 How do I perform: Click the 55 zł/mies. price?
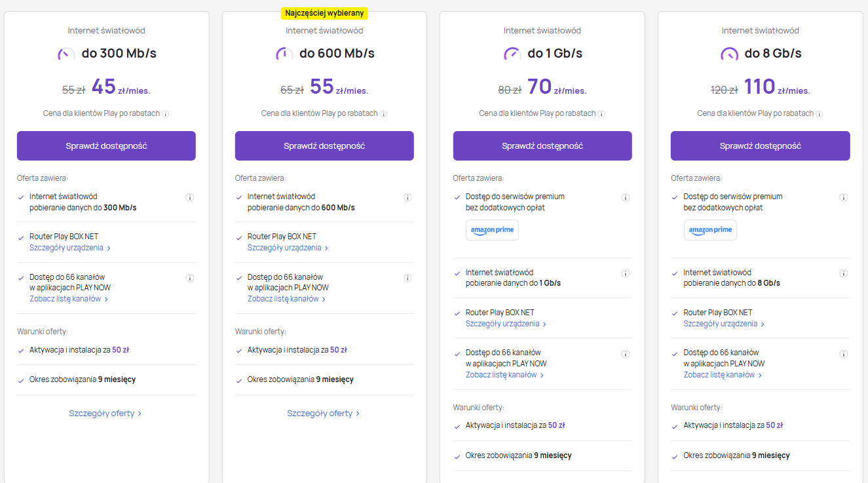point(339,87)
